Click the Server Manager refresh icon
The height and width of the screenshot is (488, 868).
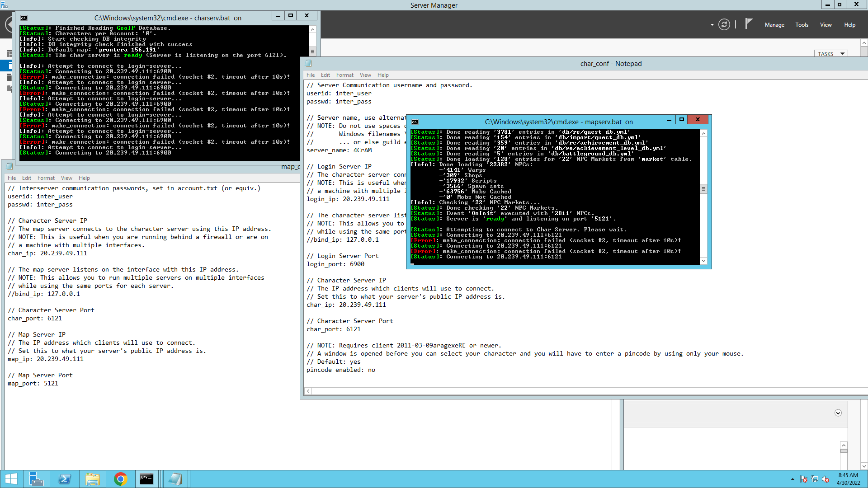[x=724, y=24]
